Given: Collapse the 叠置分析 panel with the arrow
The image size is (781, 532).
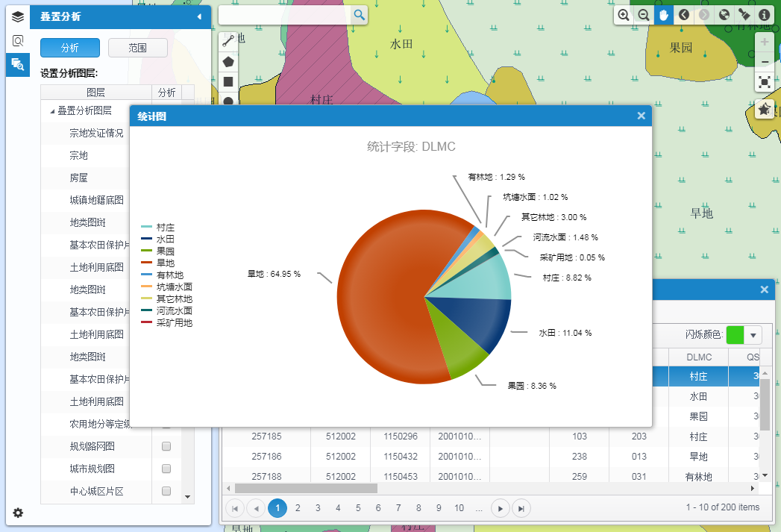Looking at the screenshot, I should pyautogui.click(x=199, y=17).
